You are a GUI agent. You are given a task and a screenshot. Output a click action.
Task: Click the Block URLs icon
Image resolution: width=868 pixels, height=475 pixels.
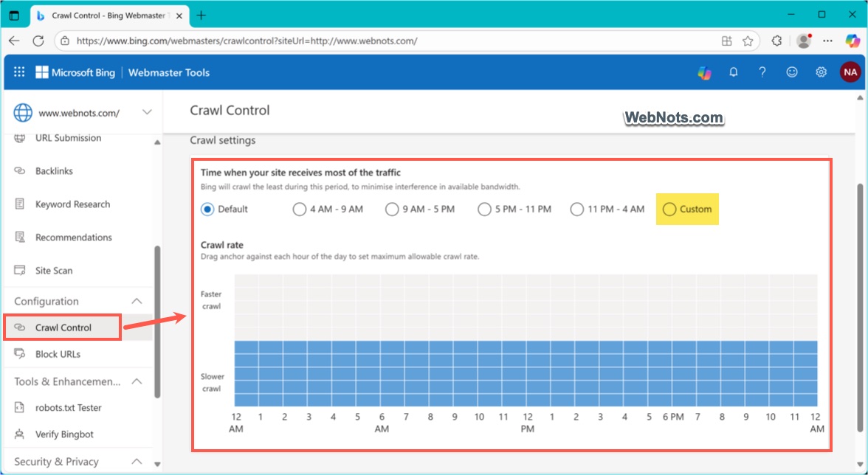point(20,353)
